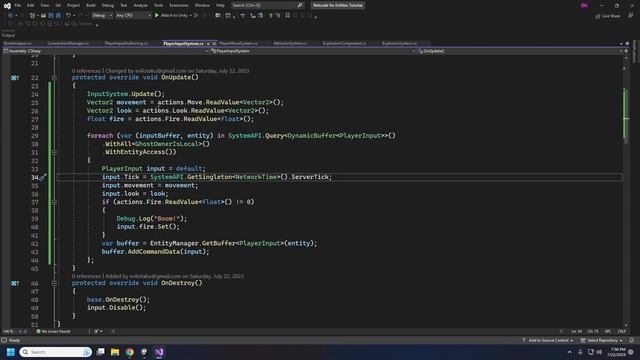Click the Save toolbar icon
Image resolution: width=640 pixels, height=360 pixels.
pyautogui.click(x=51, y=16)
